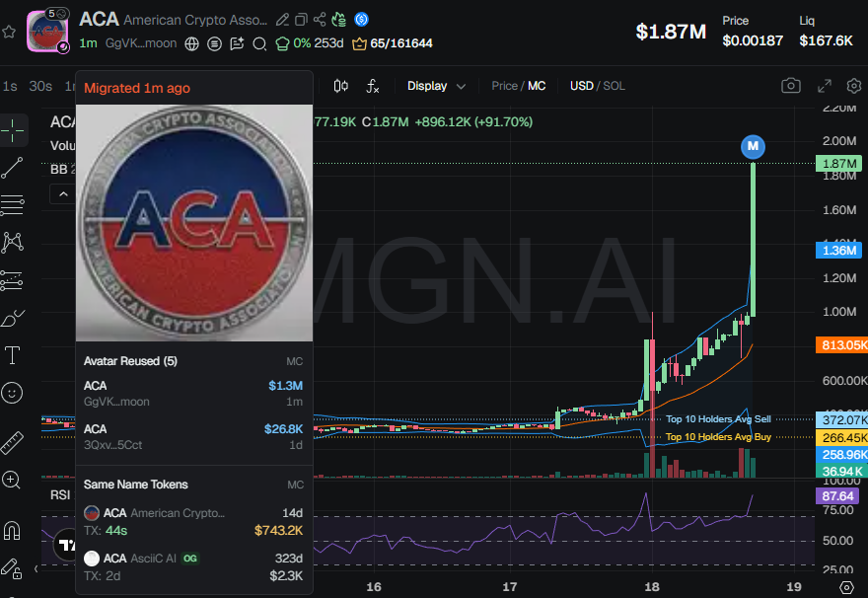The image size is (868, 598).
Task: Open ACA AsciiC AI same-name token
Action: coord(193,567)
